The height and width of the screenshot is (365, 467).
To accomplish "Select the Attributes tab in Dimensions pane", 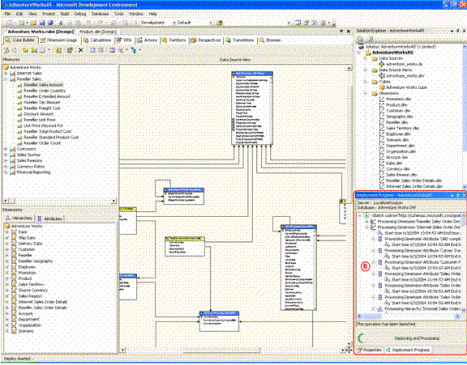I will (50, 218).
